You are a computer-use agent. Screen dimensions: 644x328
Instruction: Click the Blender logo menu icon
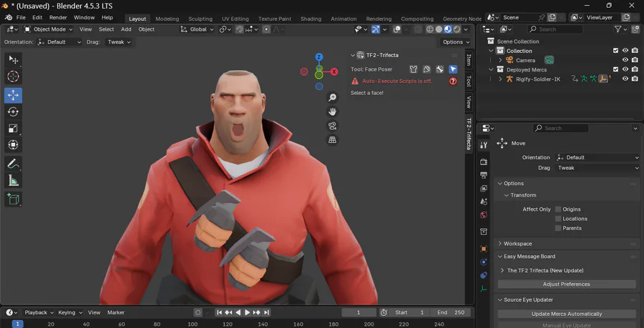click(8, 18)
